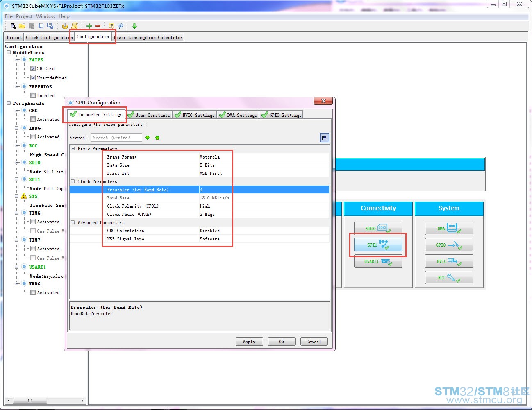Toggle the User-defined checkbox under FATFS
This screenshot has height=410, width=532.
[x=33, y=78]
